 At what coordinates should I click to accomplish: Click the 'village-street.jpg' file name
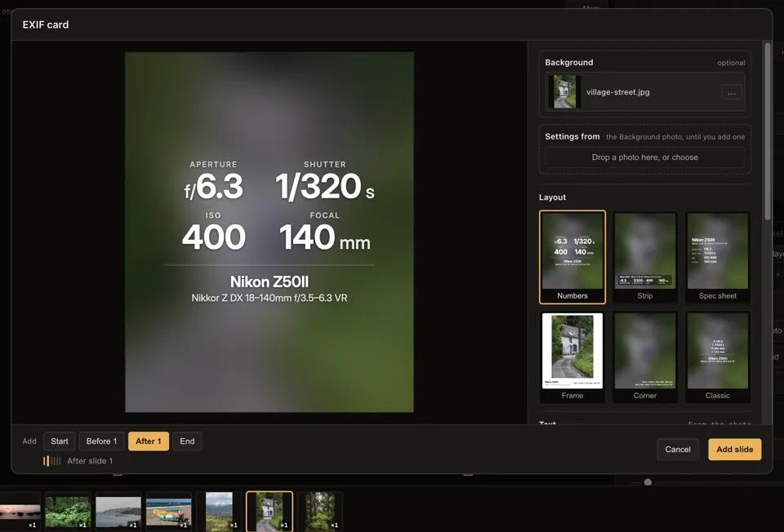(x=618, y=92)
